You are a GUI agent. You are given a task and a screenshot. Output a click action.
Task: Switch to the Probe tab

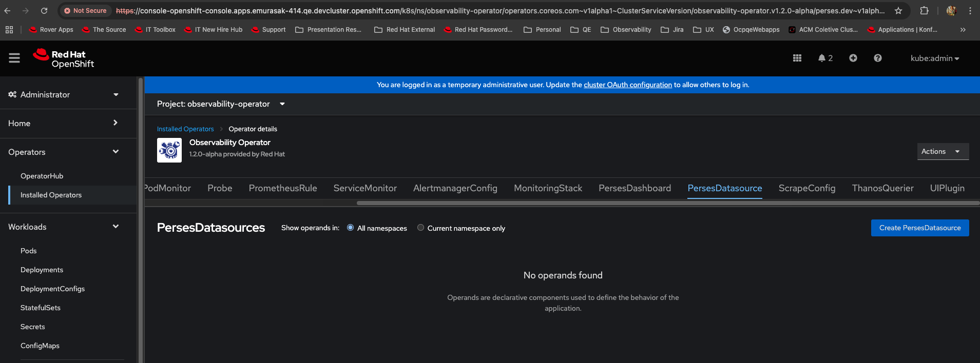220,188
